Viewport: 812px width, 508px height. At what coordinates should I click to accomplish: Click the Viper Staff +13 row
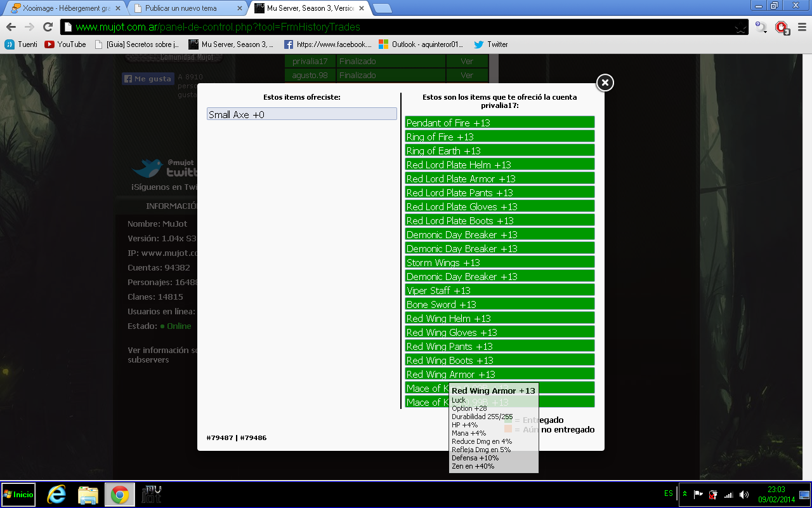(x=499, y=290)
